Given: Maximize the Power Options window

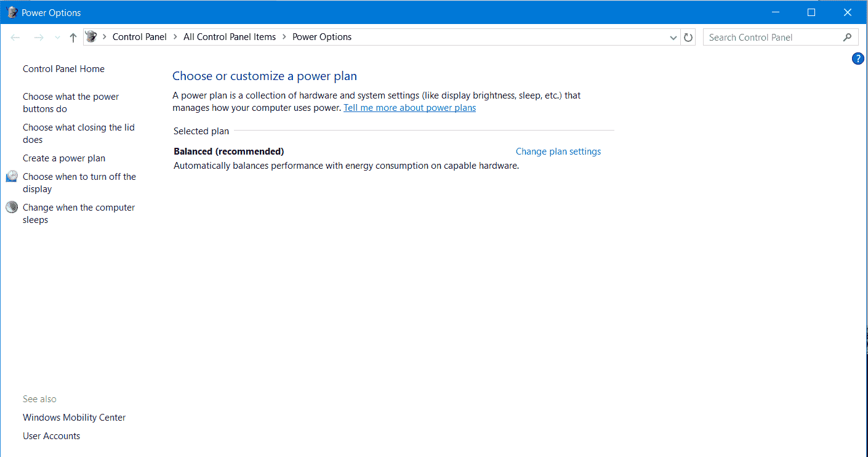Looking at the screenshot, I should tap(811, 12).
